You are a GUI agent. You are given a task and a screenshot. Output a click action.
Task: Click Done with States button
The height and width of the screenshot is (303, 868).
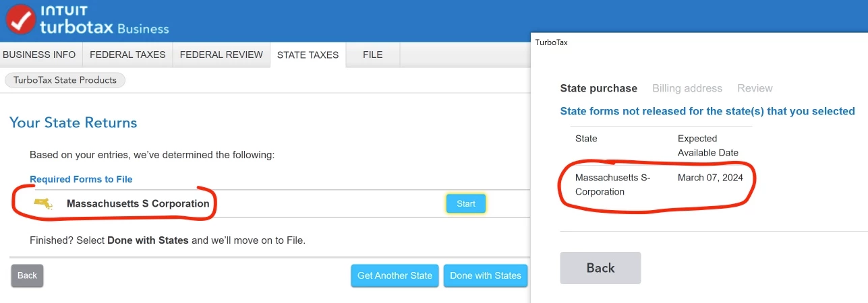486,275
